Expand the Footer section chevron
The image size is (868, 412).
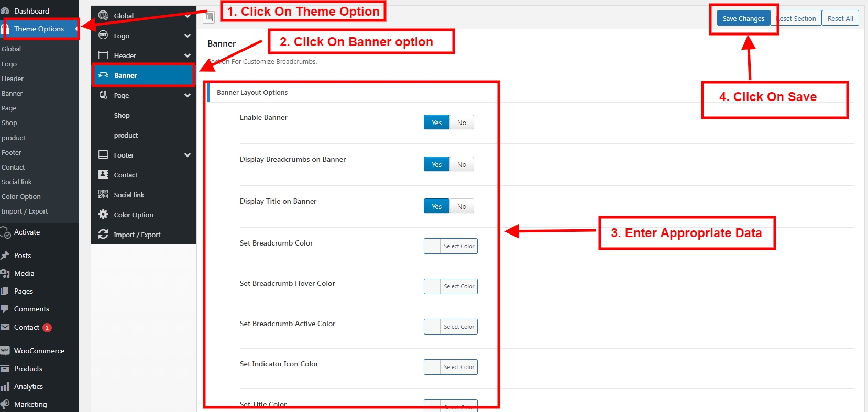point(188,155)
